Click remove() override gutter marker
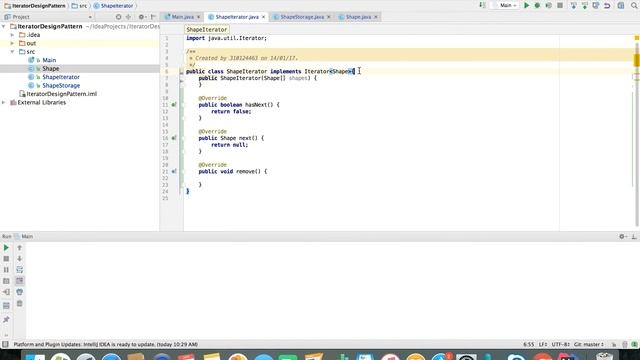The width and height of the screenshot is (640, 360). pyautogui.click(x=173, y=172)
